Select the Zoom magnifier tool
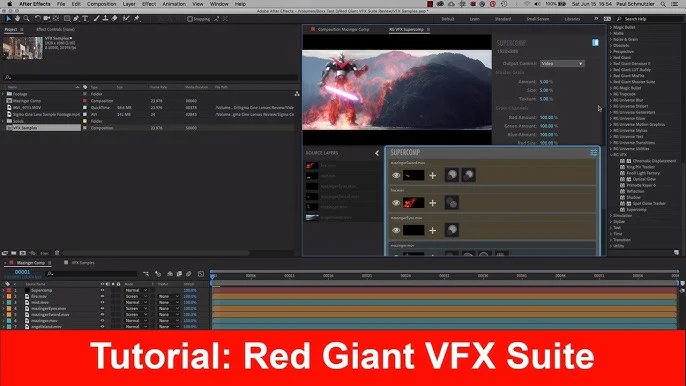 [x=26, y=19]
